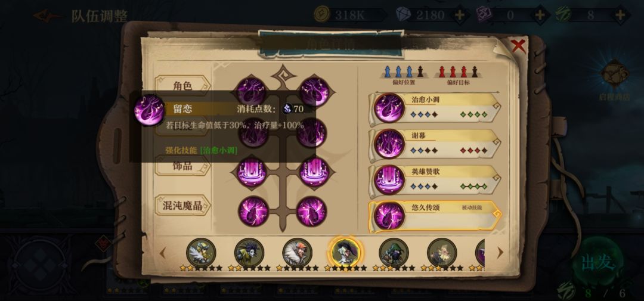Viewport: 644px width, 301px height.
Task: Click right pillar-shaped skill tree node
Action: coord(314,172)
